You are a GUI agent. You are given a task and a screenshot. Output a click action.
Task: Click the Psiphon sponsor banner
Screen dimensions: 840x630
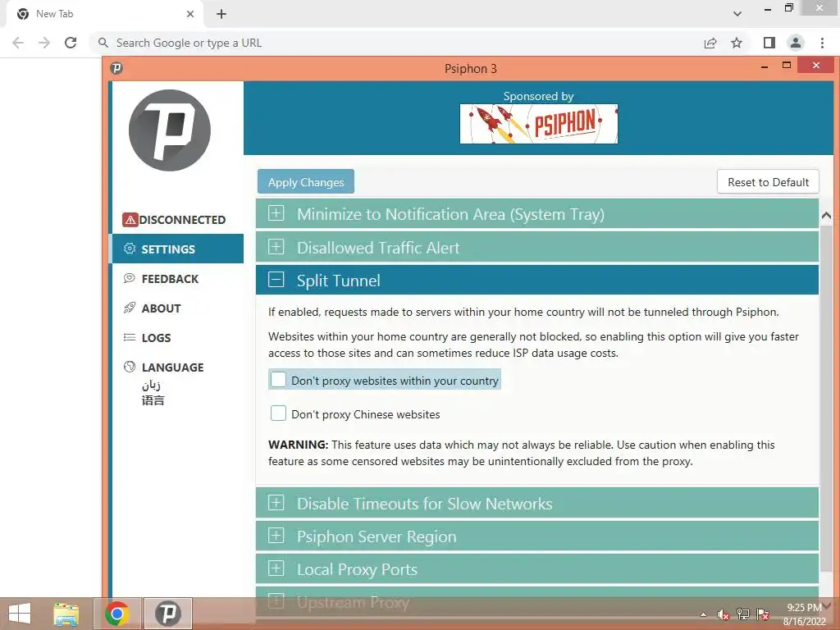538,124
